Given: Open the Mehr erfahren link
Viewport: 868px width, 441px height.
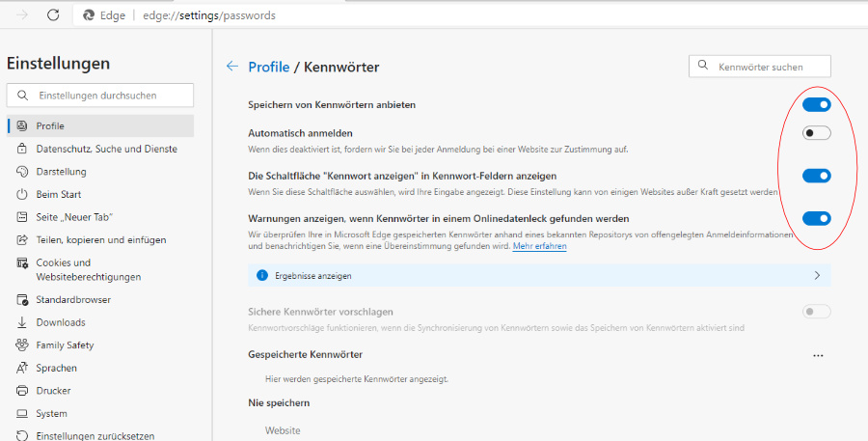Looking at the screenshot, I should click(x=539, y=246).
